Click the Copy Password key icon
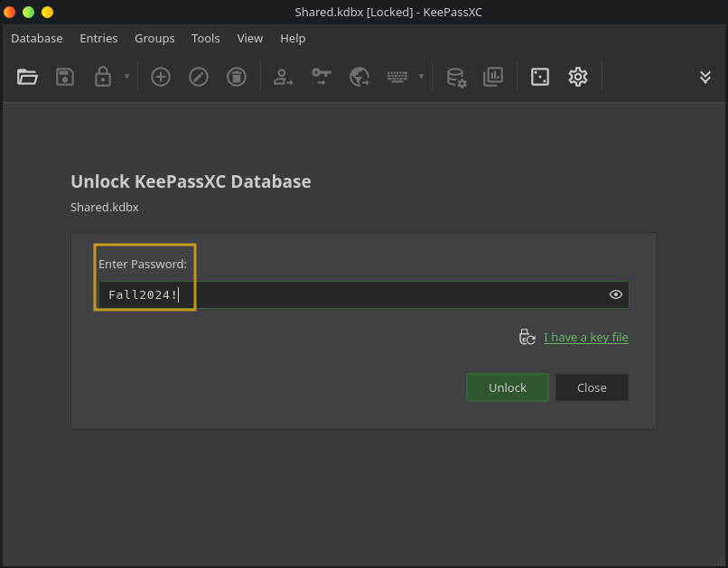 [322, 77]
